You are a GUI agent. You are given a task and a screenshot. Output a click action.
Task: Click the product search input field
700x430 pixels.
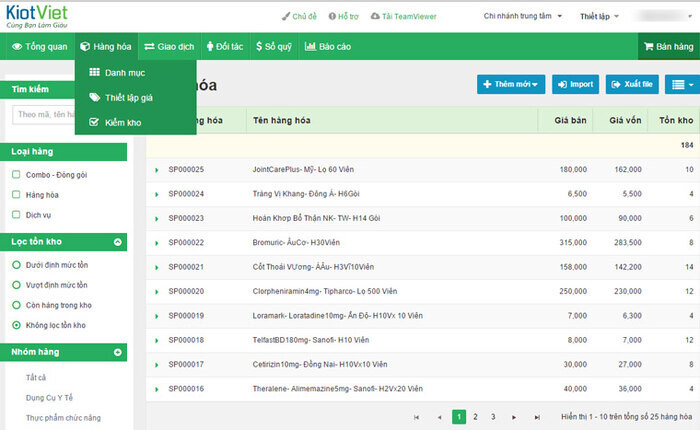[42, 115]
